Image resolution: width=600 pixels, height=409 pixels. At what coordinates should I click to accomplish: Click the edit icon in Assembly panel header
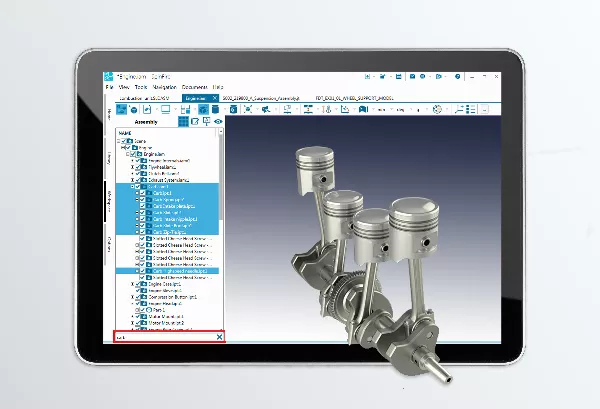coord(195,121)
